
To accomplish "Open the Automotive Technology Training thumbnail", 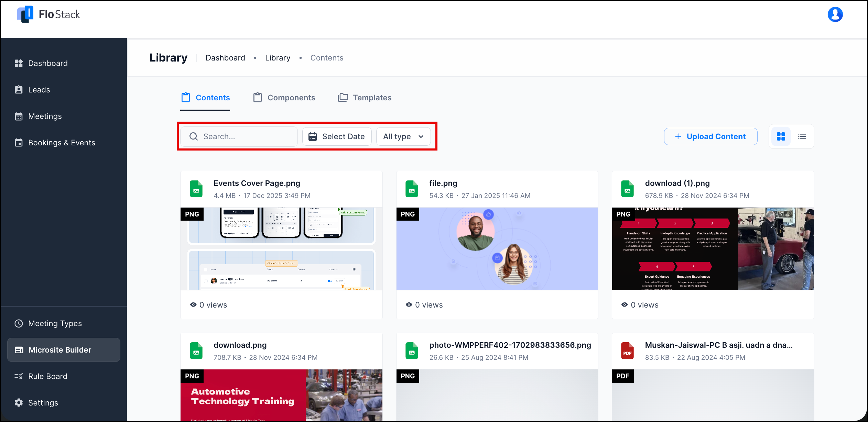I will (281, 396).
